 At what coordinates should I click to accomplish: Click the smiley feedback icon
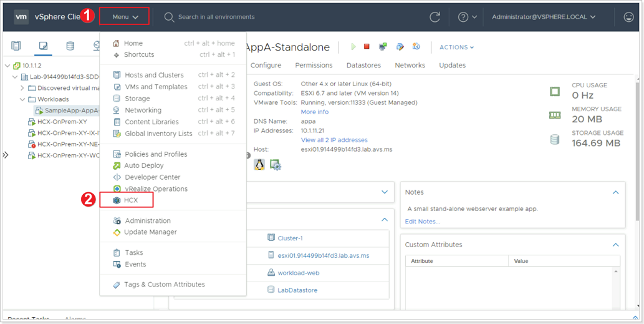click(x=628, y=17)
